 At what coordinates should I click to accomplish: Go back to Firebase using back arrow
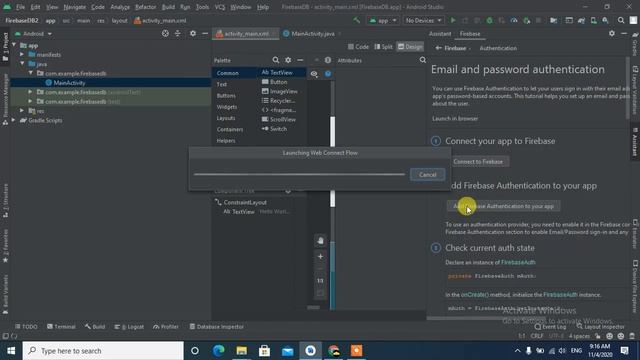click(438, 48)
